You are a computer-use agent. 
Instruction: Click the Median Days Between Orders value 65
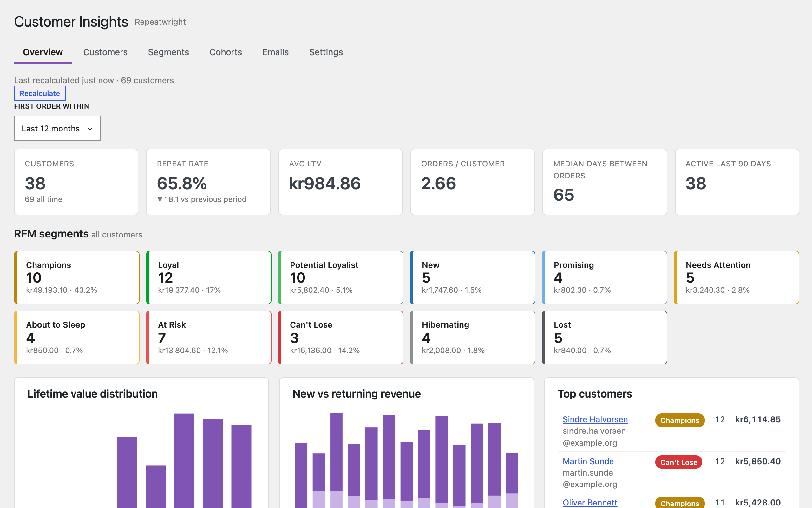point(564,195)
